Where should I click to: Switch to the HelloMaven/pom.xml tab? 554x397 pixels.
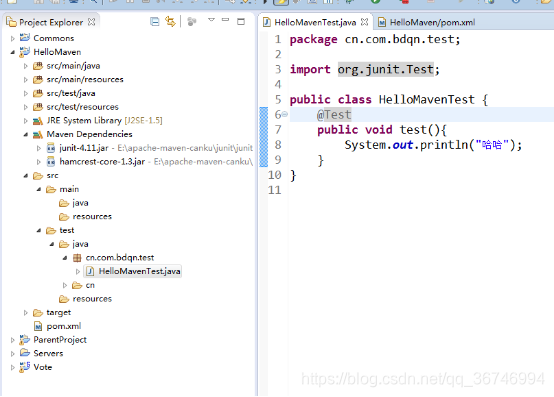pyautogui.click(x=427, y=23)
